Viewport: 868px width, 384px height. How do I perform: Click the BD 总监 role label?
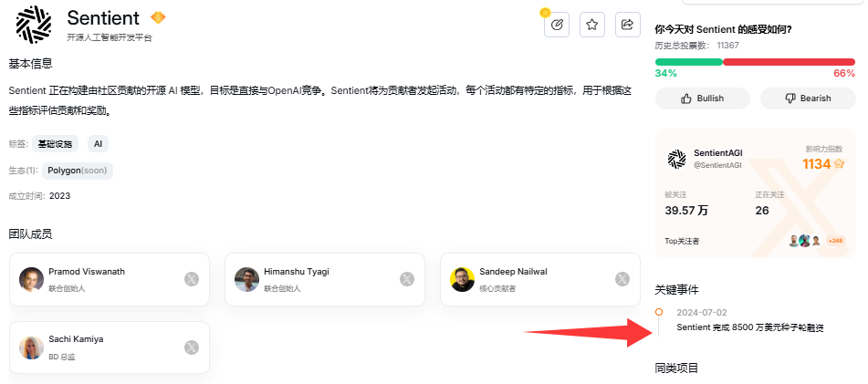pyautogui.click(x=62, y=357)
